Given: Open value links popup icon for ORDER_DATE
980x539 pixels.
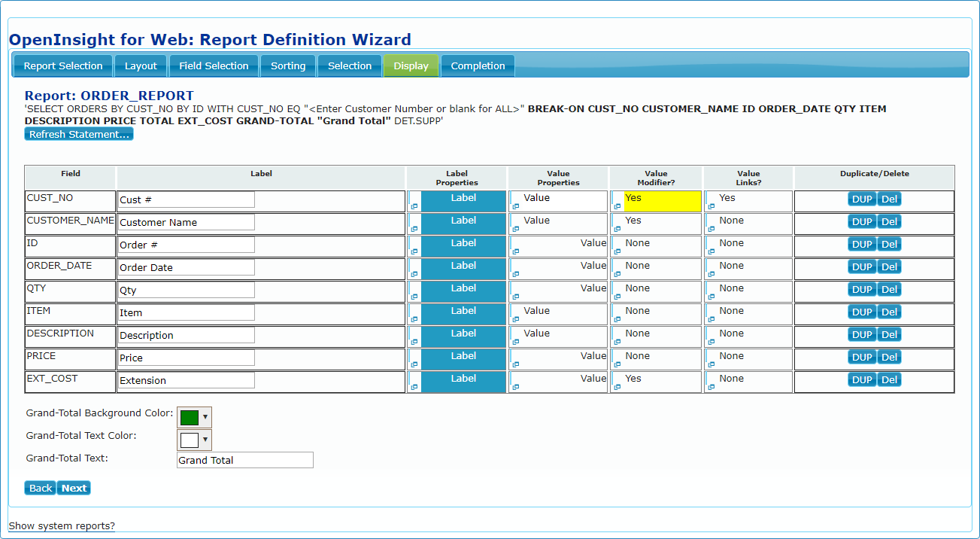Looking at the screenshot, I should click(711, 274).
